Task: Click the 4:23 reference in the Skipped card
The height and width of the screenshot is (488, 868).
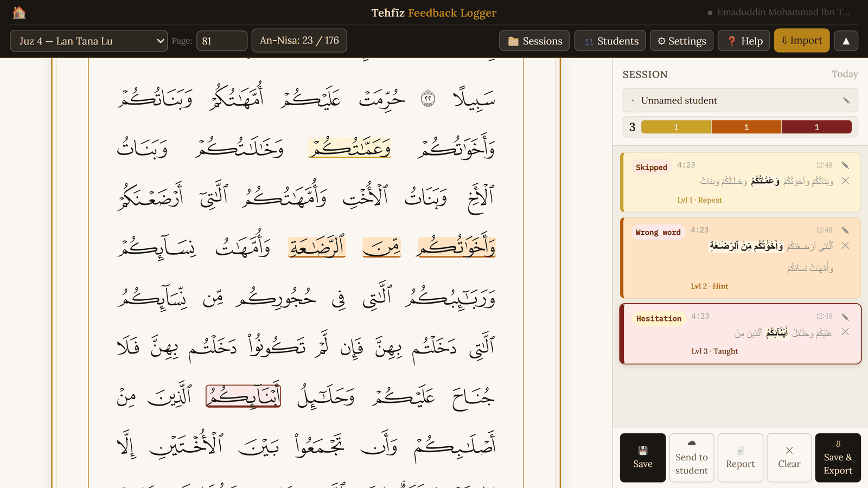Action: (686, 165)
